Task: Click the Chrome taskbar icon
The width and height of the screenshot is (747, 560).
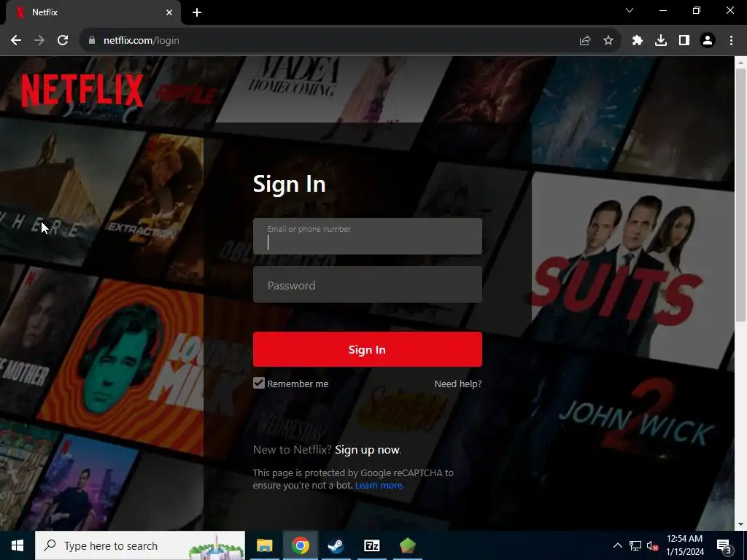Action: coord(300,545)
